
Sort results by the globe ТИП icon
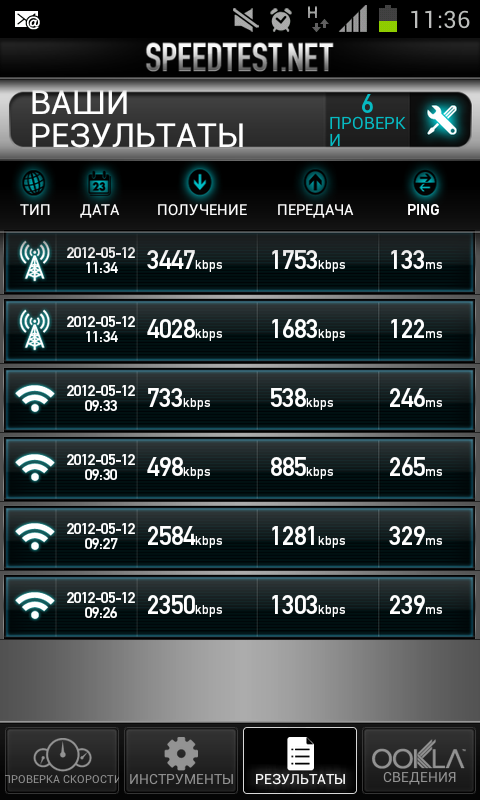(35, 183)
